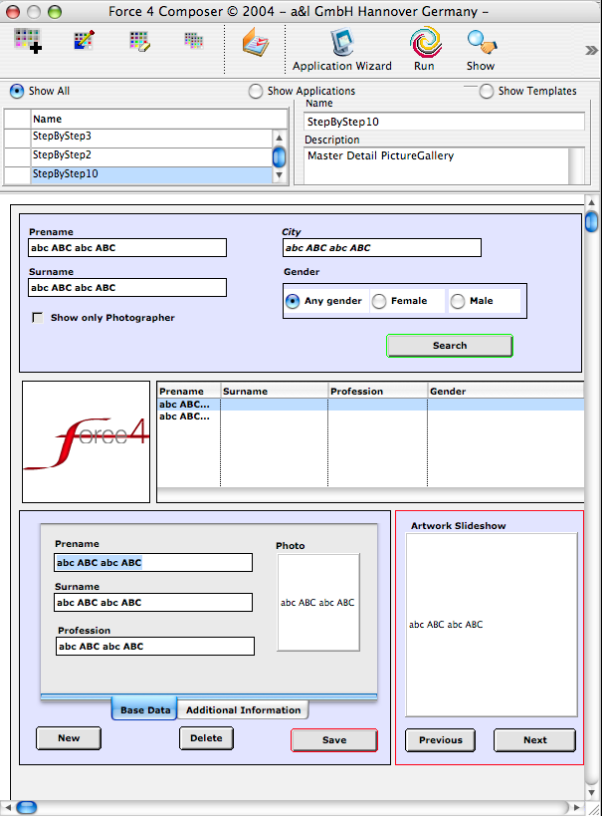
Task: Enable the Show only Photographer checkbox
Action: point(38,318)
